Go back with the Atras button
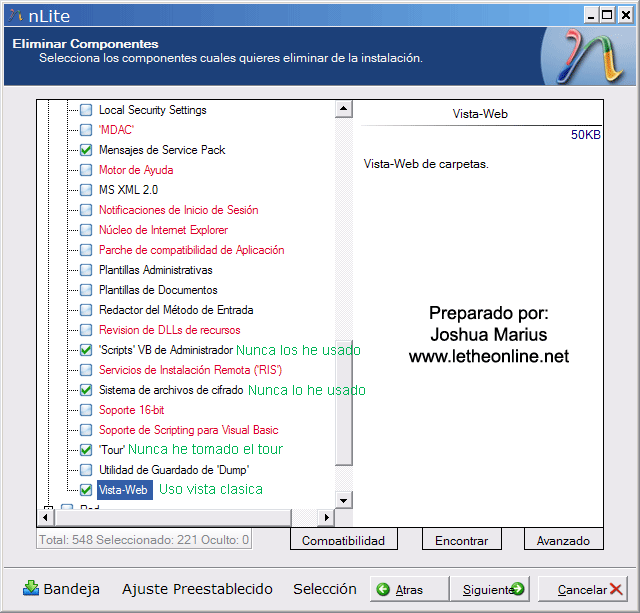 409,589
